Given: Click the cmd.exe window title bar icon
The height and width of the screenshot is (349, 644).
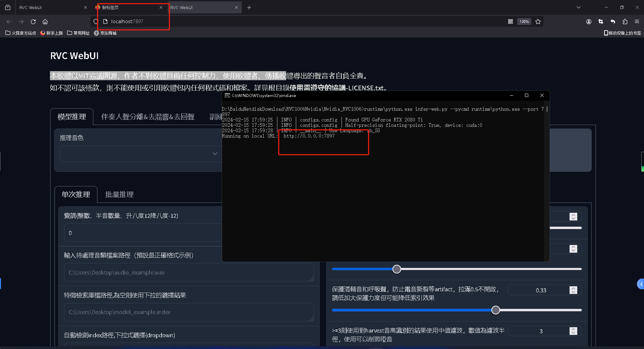Looking at the screenshot, I should pos(227,96).
